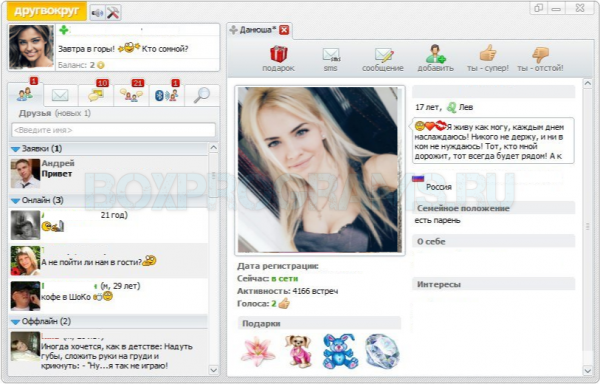Click the large profile photo of Данюша
Viewport: 600px width, 384px height.
coord(320,170)
